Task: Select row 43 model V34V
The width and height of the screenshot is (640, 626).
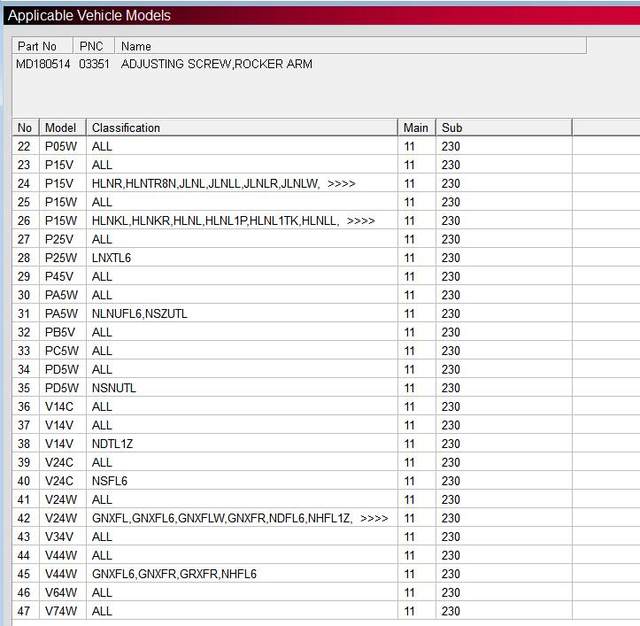Action: [59, 537]
